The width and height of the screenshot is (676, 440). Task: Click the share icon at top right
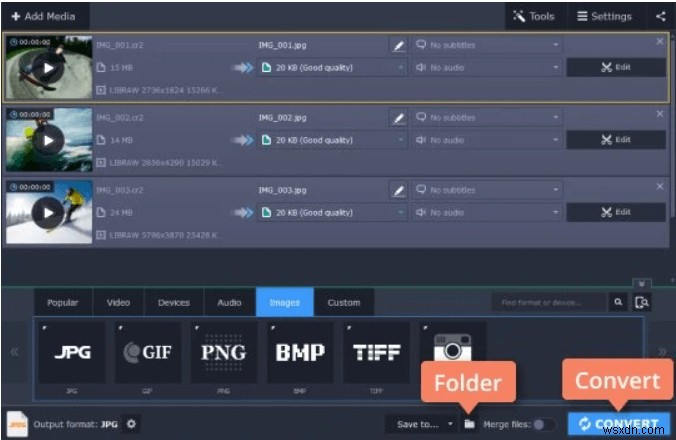point(660,16)
